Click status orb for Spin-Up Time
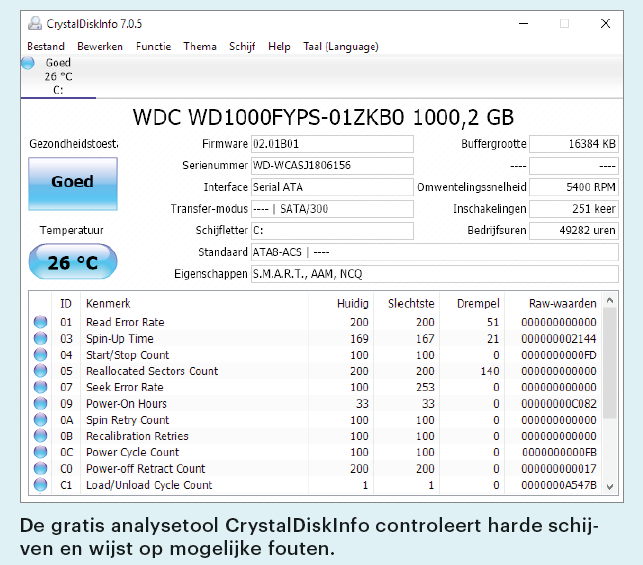The height and width of the screenshot is (565, 643). pos(40,339)
